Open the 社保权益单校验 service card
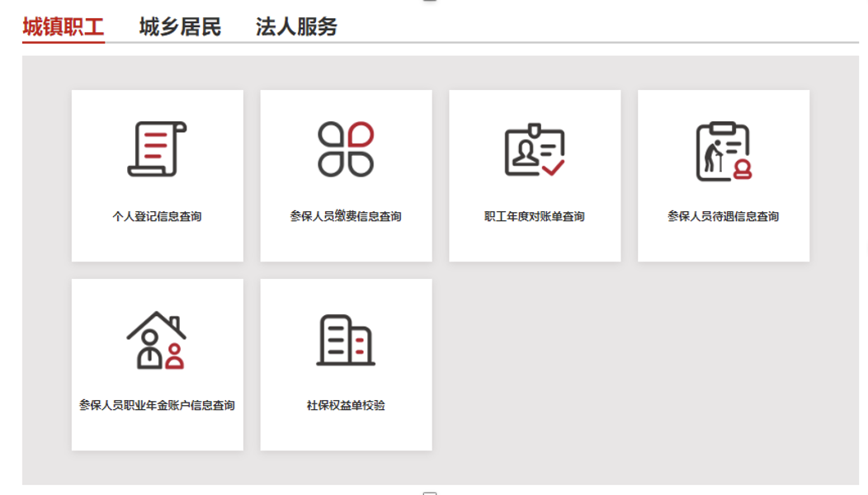This screenshot has width=868, height=495. click(346, 363)
